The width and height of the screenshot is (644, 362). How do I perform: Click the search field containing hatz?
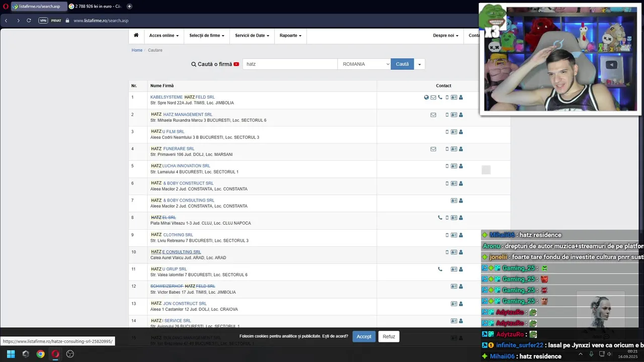click(x=290, y=64)
